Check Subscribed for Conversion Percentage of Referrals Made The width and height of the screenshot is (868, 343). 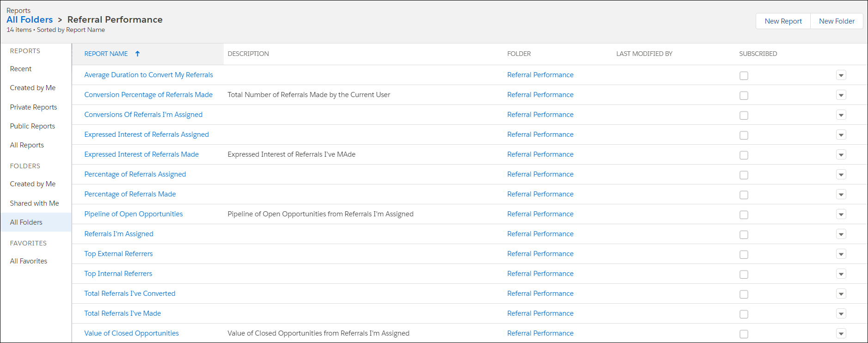click(x=744, y=96)
